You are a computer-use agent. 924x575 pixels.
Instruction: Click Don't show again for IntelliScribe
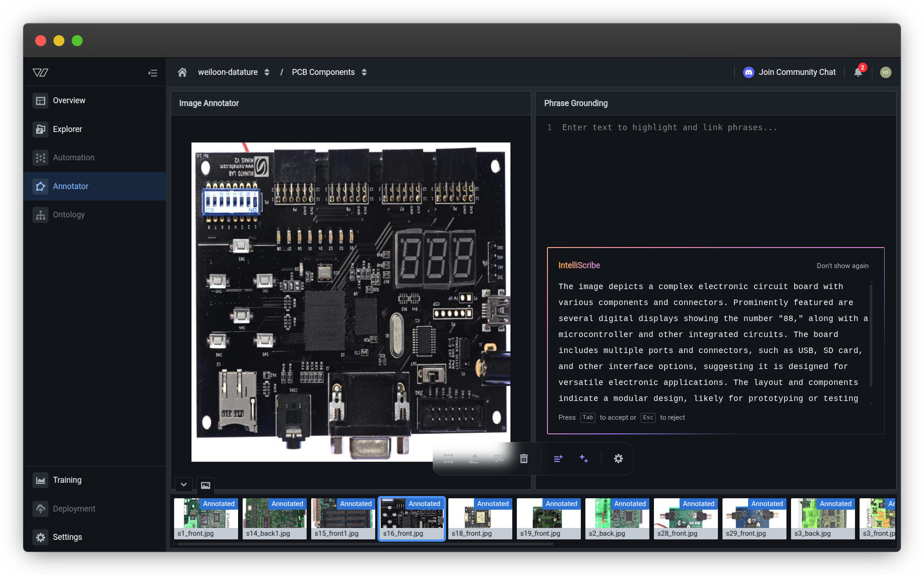(842, 266)
